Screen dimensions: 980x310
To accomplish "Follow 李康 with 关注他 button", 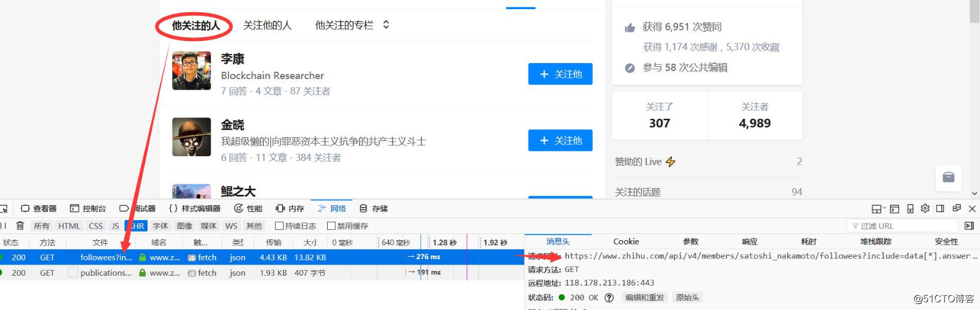I will coord(560,74).
